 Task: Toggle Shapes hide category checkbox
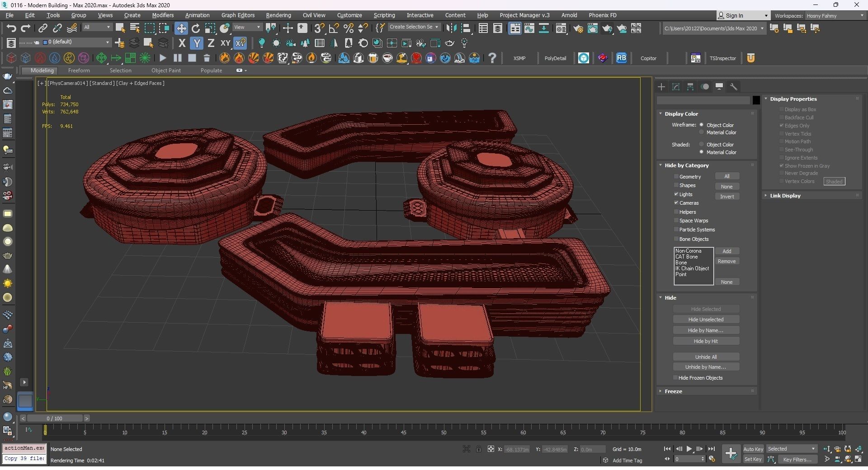pyautogui.click(x=676, y=185)
